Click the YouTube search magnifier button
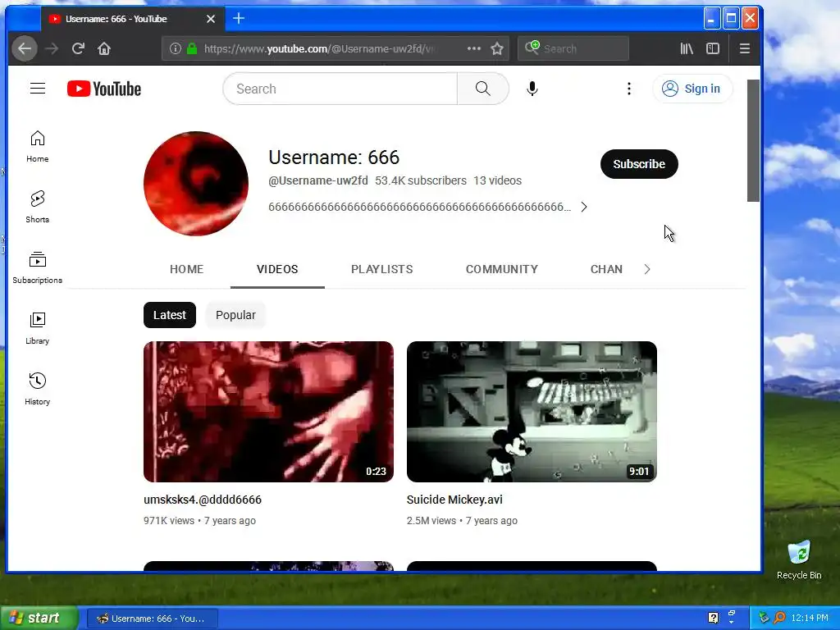Screen dimensions: 840x630 click(482, 89)
